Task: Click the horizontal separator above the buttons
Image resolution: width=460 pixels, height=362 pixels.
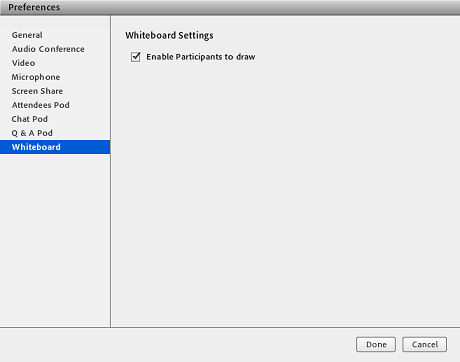Action: [230, 327]
